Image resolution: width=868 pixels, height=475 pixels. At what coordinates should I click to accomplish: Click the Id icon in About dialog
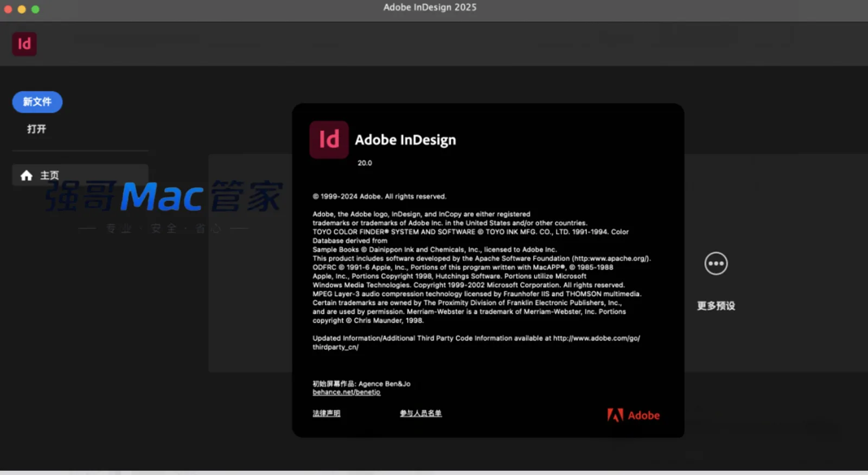pos(329,139)
